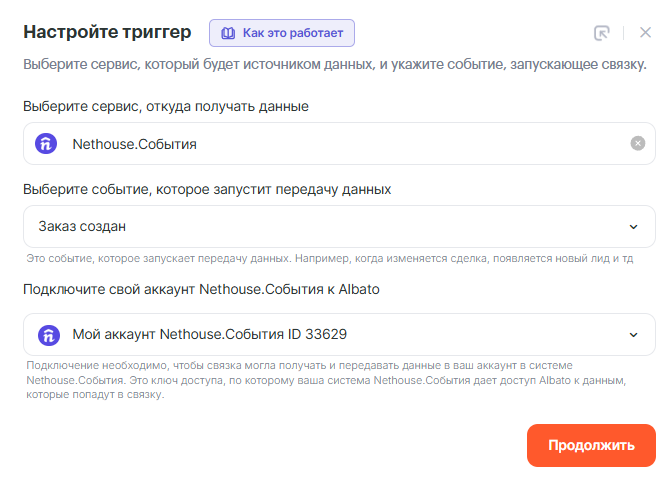Click the "Настройте триггер" dialog title
The width and height of the screenshot is (672, 483).
(107, 32)
